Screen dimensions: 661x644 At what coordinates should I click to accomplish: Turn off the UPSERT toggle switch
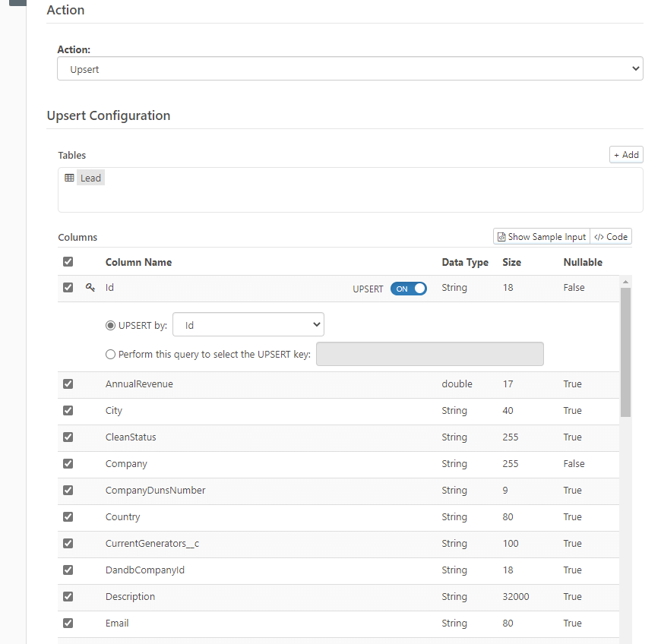(409, 289)
